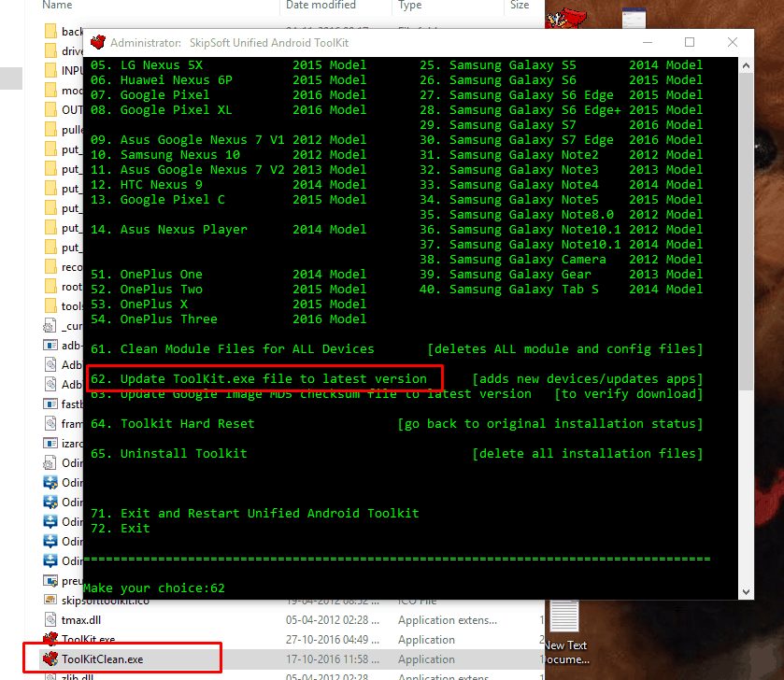Click the 'Make your choice:62' prompt line
Image resolution: width=784 pixels, height=680 pixels.
click(x=153, y=588)
